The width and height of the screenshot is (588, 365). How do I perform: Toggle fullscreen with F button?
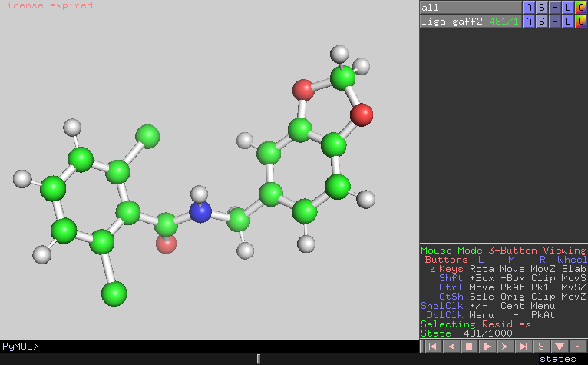click(577, 347)
